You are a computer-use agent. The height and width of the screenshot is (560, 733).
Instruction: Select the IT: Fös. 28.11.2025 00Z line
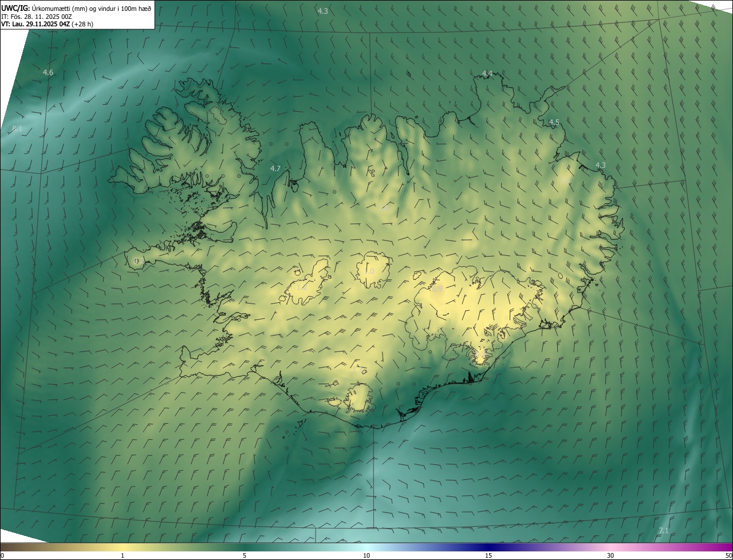(x=37, y=17)
